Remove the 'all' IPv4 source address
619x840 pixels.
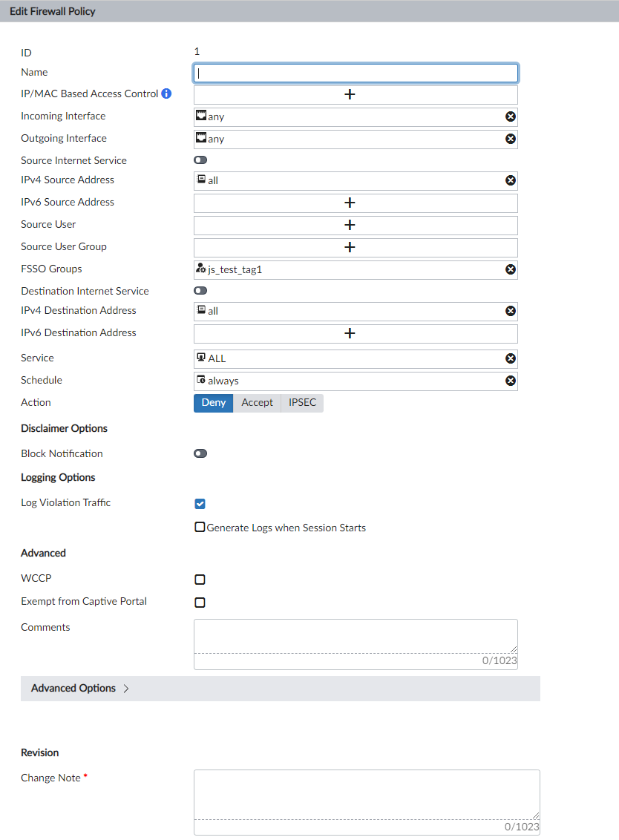pyautogui.click(x=510, y=180)
